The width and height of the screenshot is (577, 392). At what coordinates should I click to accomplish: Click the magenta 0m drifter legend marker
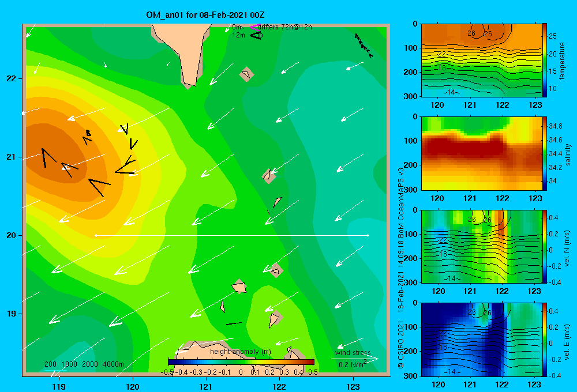pos(254,27)
